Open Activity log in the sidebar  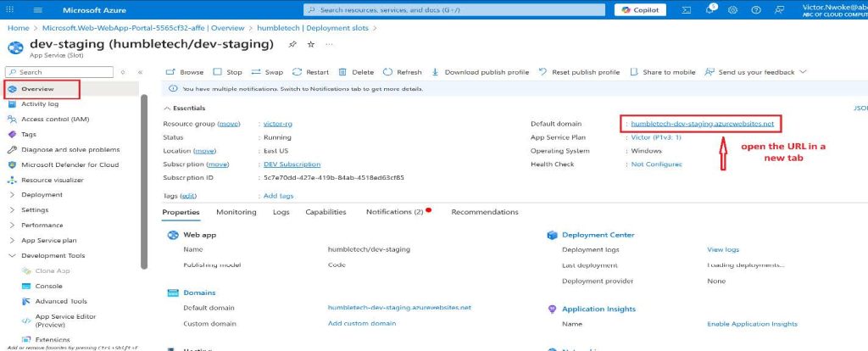[40, 104]
